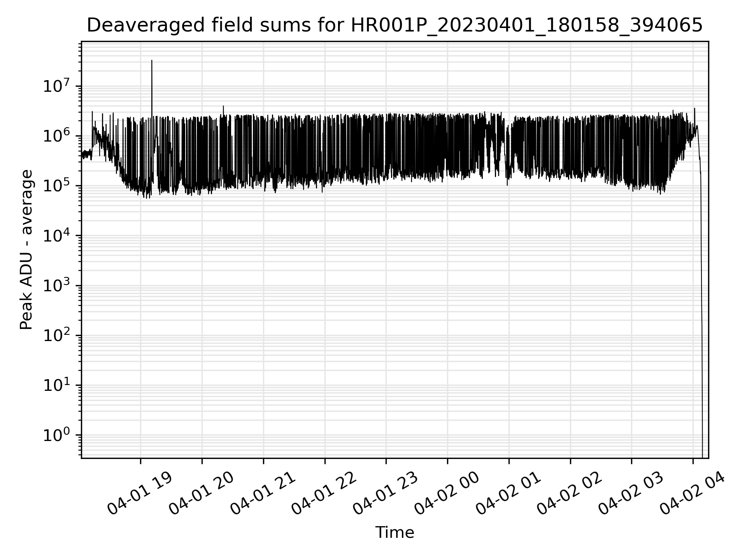Image resolution: width=747 pixels, height=560 pixels.
Task: Click the tall spike peak above 10^7
Action: coord(152,61)
